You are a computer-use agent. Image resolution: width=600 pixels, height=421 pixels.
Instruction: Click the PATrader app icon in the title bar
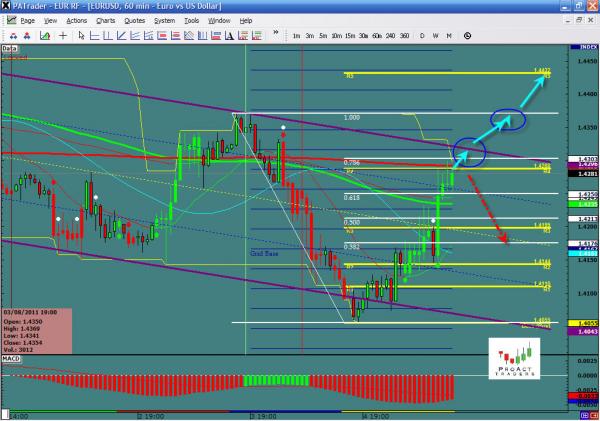pyautogui.click(x=8, y=7)
